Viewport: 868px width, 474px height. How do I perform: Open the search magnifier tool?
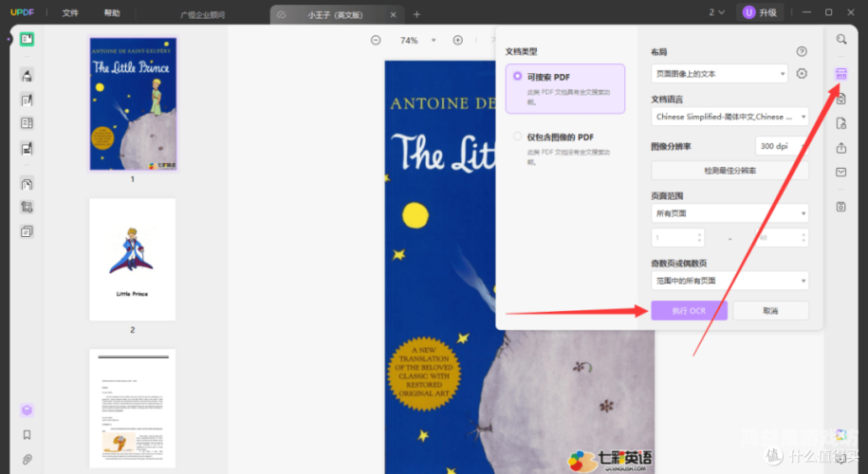point(841,39)
